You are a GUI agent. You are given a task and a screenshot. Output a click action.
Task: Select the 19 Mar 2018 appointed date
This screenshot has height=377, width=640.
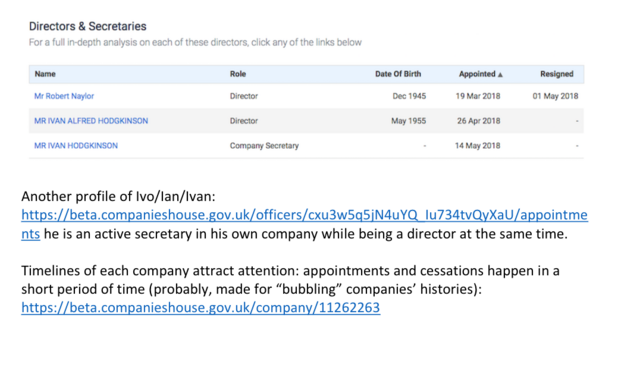[478, 96]
